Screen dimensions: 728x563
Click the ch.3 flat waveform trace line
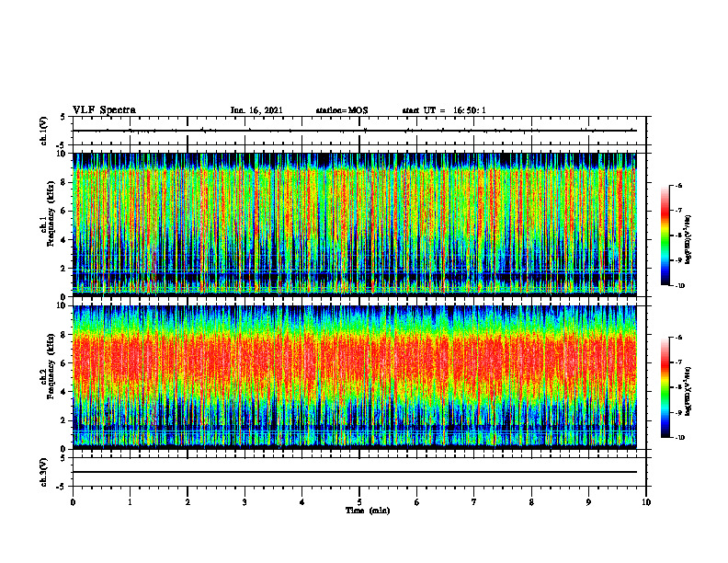tap(355, 472)
